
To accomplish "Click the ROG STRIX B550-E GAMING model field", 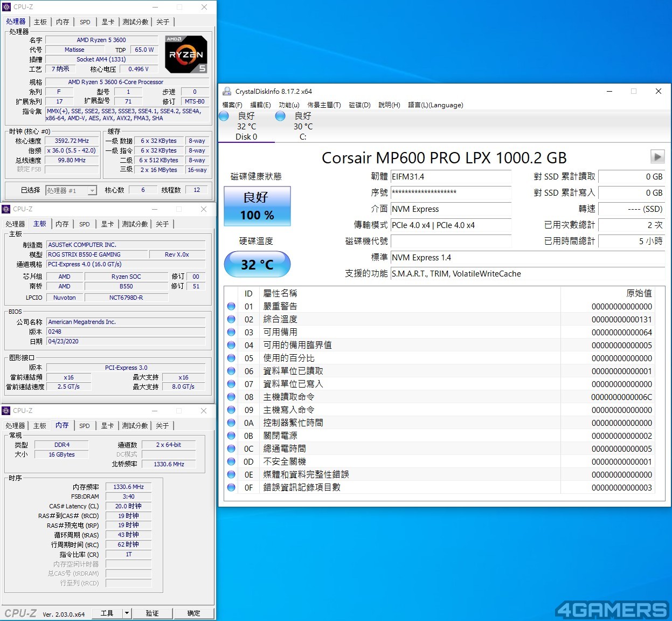I will click(x=96, y=254).
